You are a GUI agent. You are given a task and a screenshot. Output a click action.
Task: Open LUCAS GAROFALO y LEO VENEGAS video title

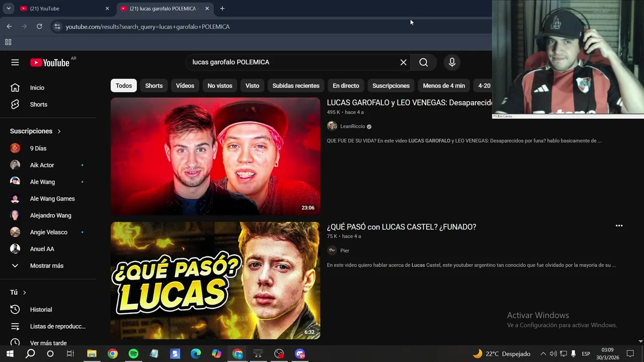pyautogui.click(x=410, y=103)
